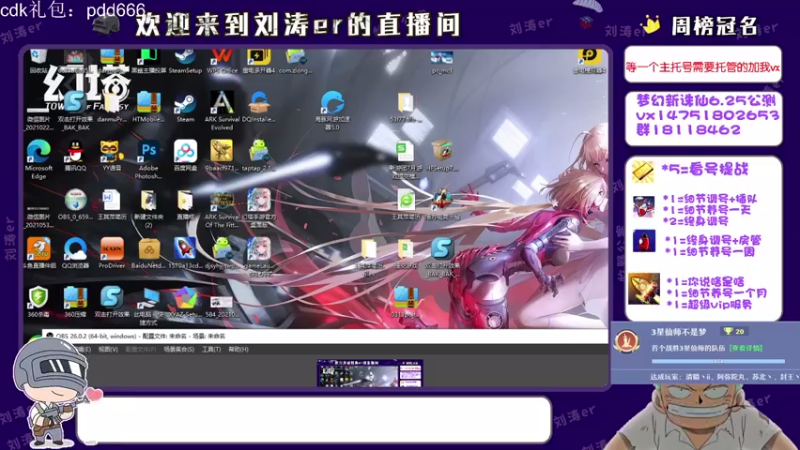800x450 pixels.
Task: Click the vx14751802653 contact text
Action: (x=708, y=115)
